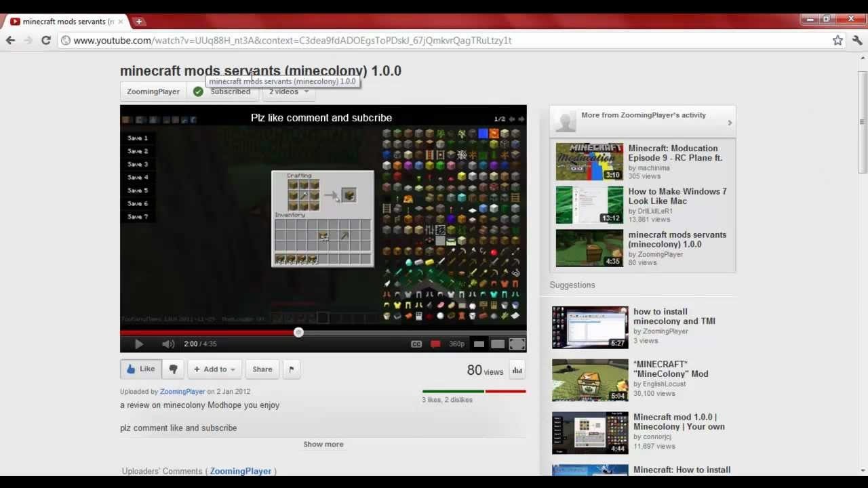The width and height of the screenshot is (868, 488).
Task: Click the red annotations toggle icon
Action: click(x=435, y=344)
